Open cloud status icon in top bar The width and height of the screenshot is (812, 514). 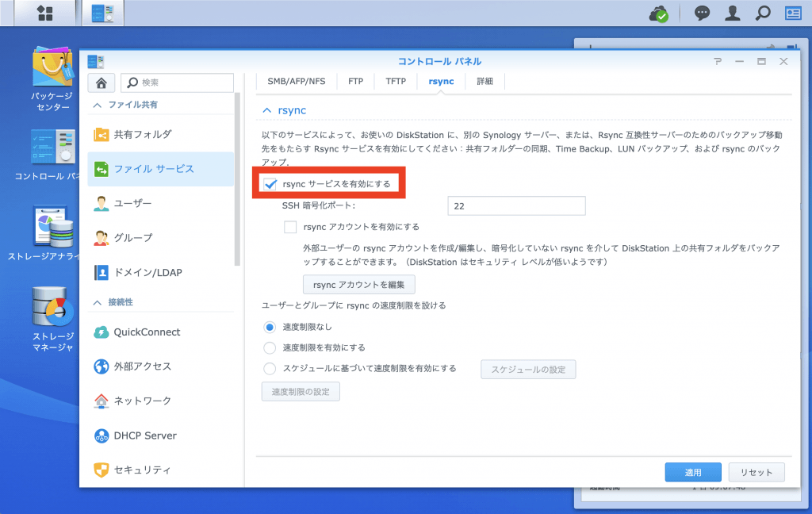pos(658,13)
